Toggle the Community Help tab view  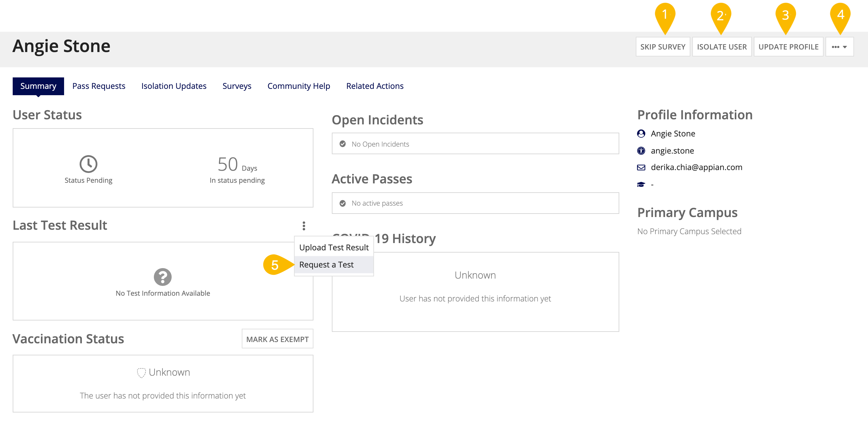(x=298, y=86)
